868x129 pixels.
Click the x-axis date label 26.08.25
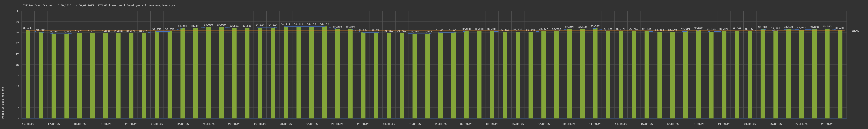(286, 124)
